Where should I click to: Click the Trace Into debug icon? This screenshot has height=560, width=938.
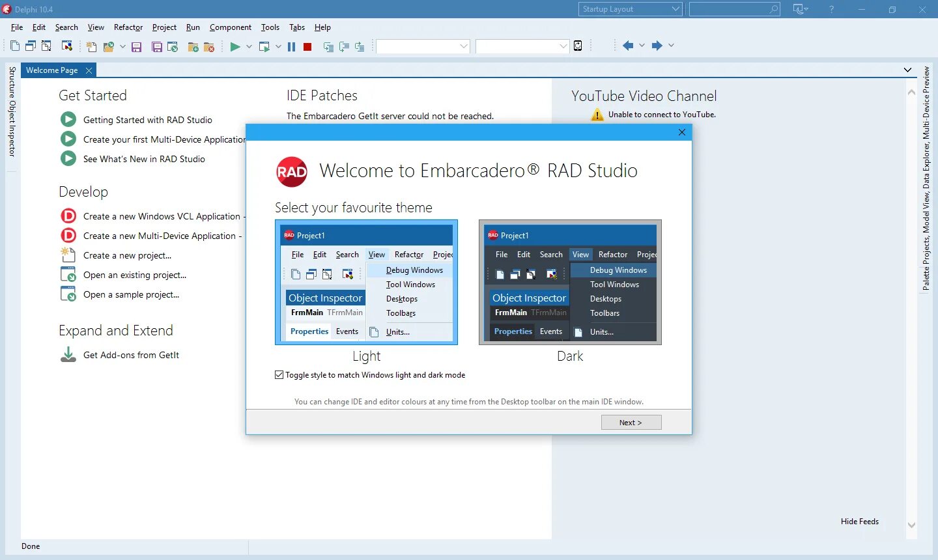[x=328, y=47]
